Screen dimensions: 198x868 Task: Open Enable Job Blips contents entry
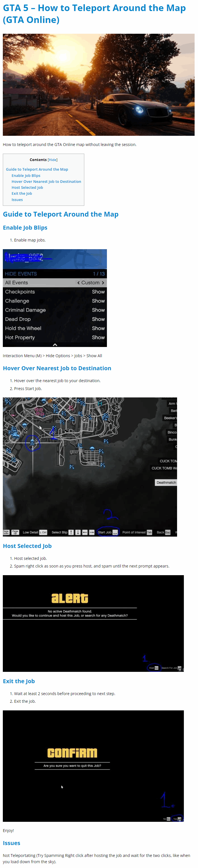[x=26, y=175]
